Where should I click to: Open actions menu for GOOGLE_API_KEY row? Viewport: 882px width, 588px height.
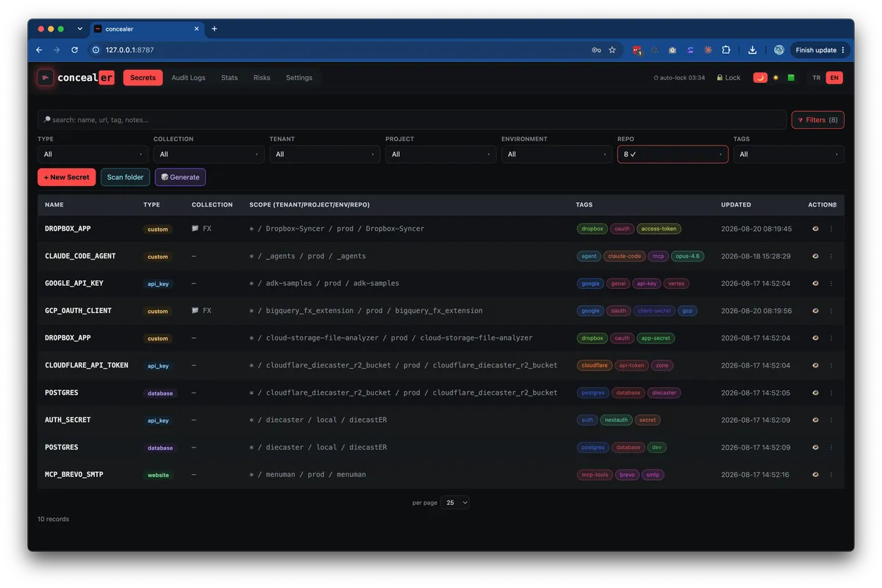click(x=831, y=283)
